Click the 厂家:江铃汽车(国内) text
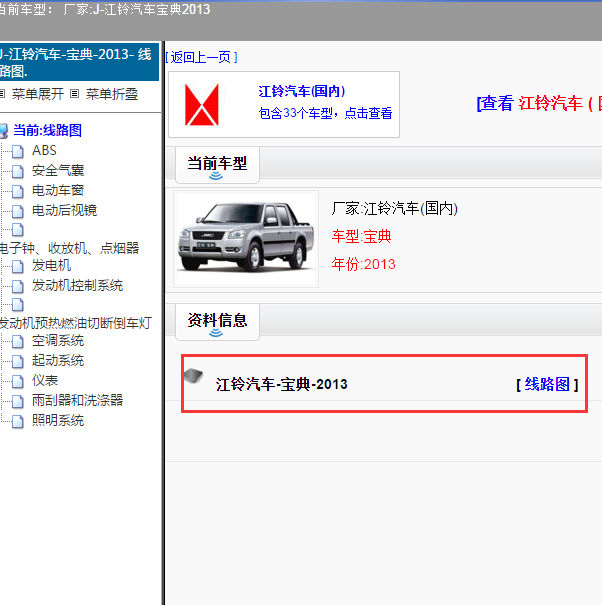Image resolution: width=602 pixels, height=605 pixels. tap(395, 209)
